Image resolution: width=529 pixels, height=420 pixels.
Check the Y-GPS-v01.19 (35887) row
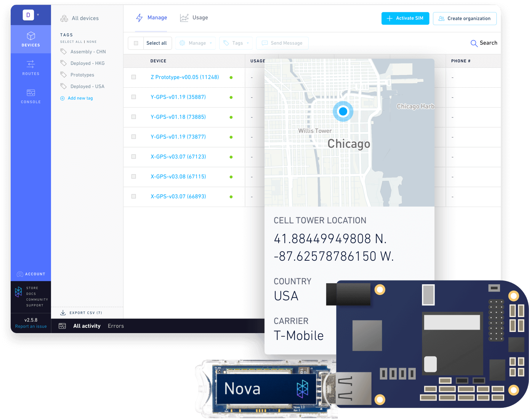point(133,97)
